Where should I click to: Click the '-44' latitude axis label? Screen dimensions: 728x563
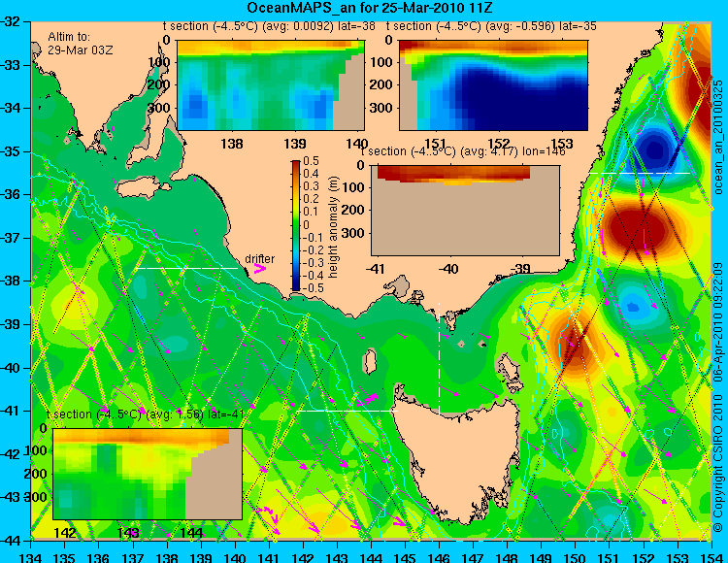[x=11, y=541]
